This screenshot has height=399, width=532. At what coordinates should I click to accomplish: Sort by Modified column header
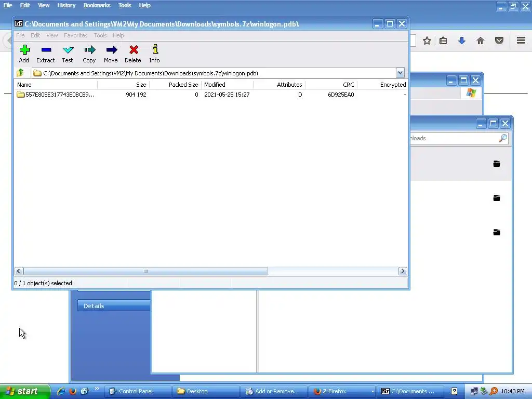point(228,85)
